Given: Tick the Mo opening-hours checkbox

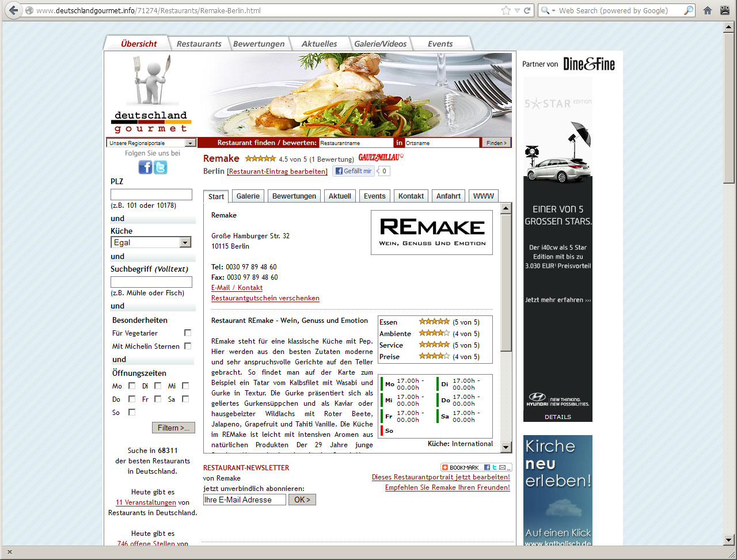Looking at the screenshot, I should pyautogui.click(x=132, y=386).
